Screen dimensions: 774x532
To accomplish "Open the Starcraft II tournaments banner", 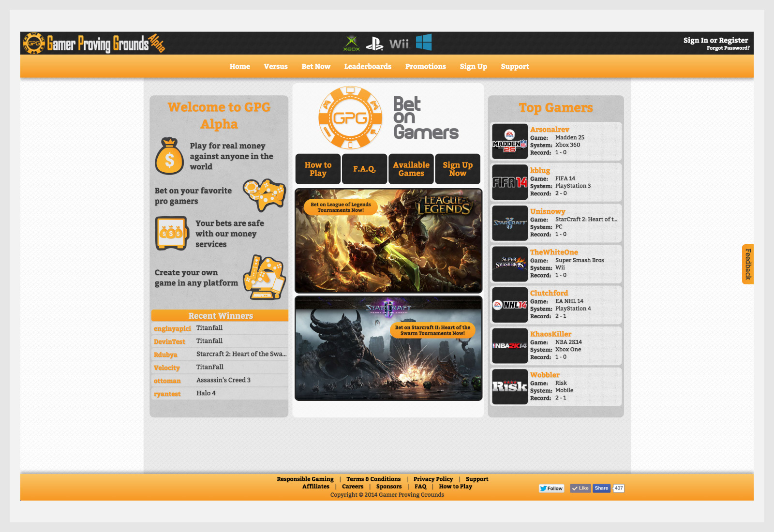I will pos(388,348).
